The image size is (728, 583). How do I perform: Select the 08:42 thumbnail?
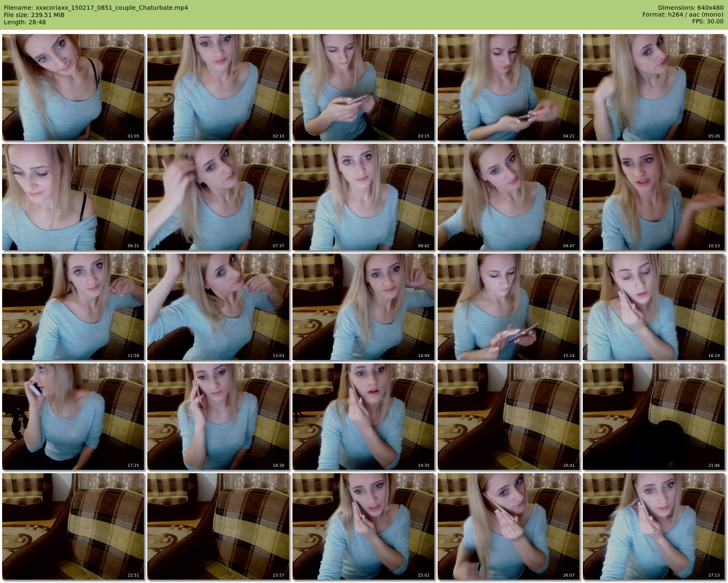[363, 197]
